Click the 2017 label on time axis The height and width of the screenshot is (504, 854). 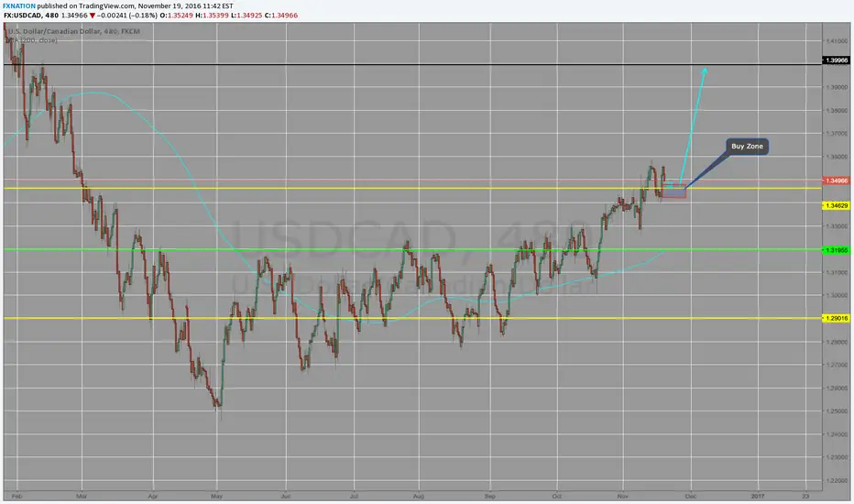point(758,497)
